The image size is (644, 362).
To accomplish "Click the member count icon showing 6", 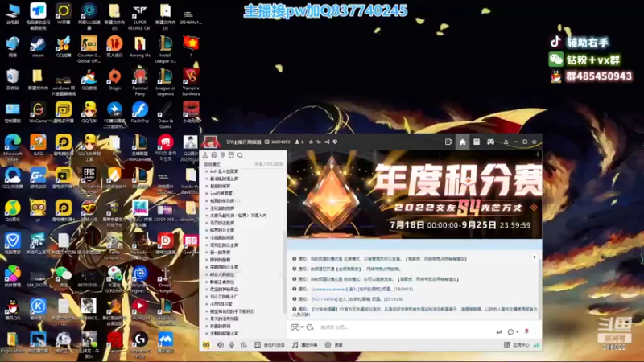I will [x=299, y=142].
